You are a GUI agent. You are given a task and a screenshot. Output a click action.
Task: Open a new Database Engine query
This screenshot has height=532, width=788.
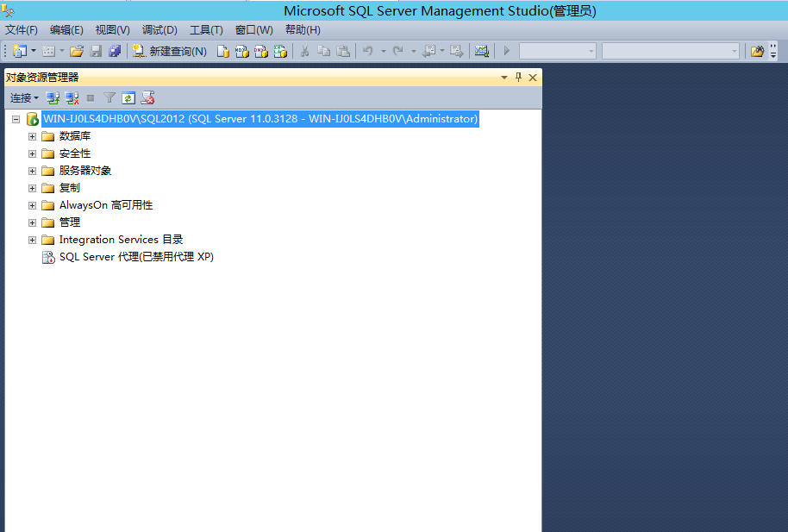222,51
